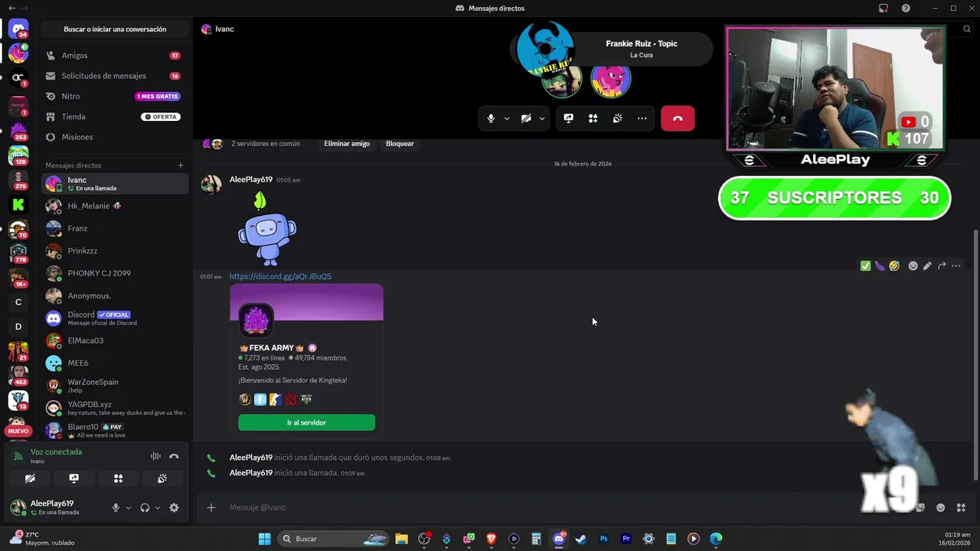980x551 pixels.
Task: Turn on camera in the call controls
Action: 526,119
